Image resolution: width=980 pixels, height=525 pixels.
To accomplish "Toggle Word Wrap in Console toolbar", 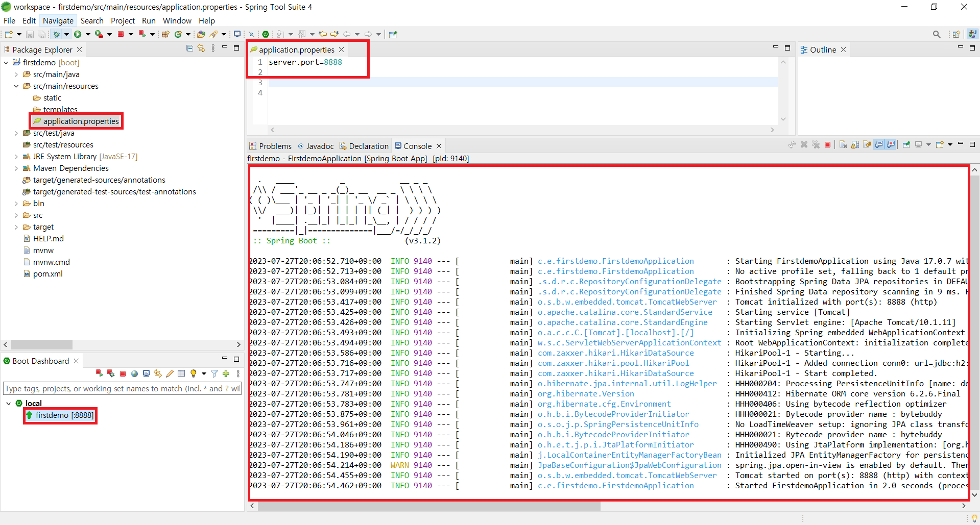I will [867, 144].
